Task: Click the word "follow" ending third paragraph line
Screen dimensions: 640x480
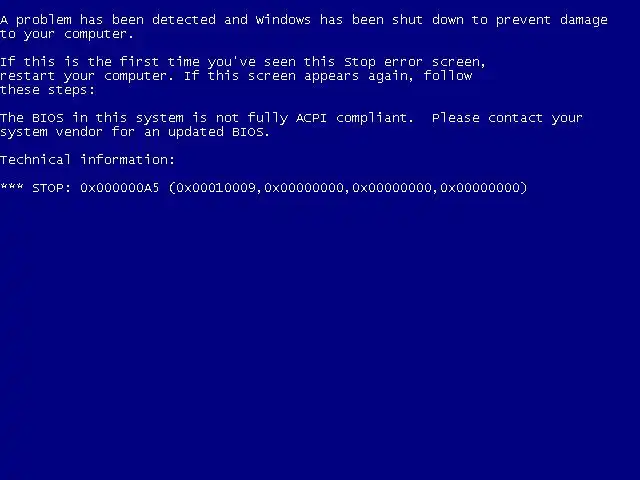Action: [448, 76]
